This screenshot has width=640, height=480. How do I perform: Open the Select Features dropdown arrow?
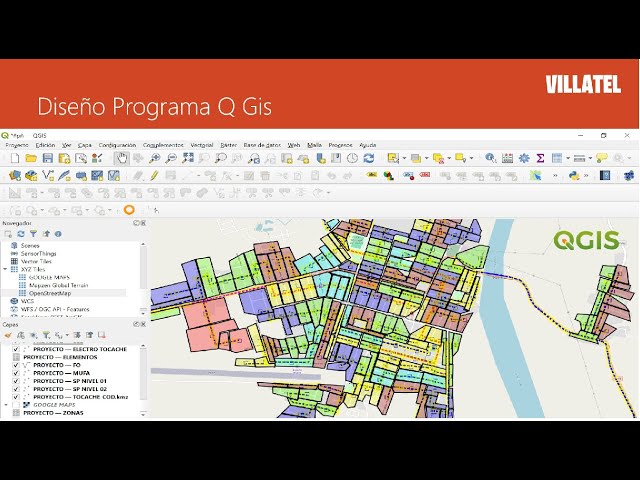coord(404,158)
